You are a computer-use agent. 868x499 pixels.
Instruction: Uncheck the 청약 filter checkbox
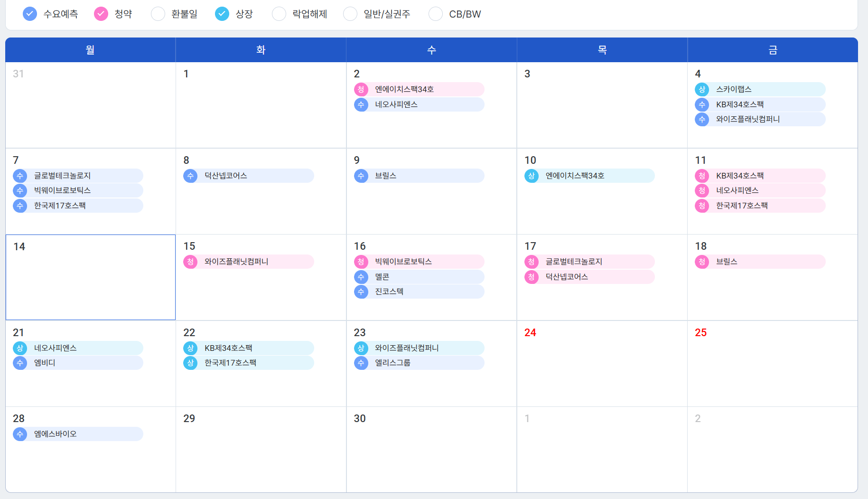pyautogui.click(x=101, y=14)
